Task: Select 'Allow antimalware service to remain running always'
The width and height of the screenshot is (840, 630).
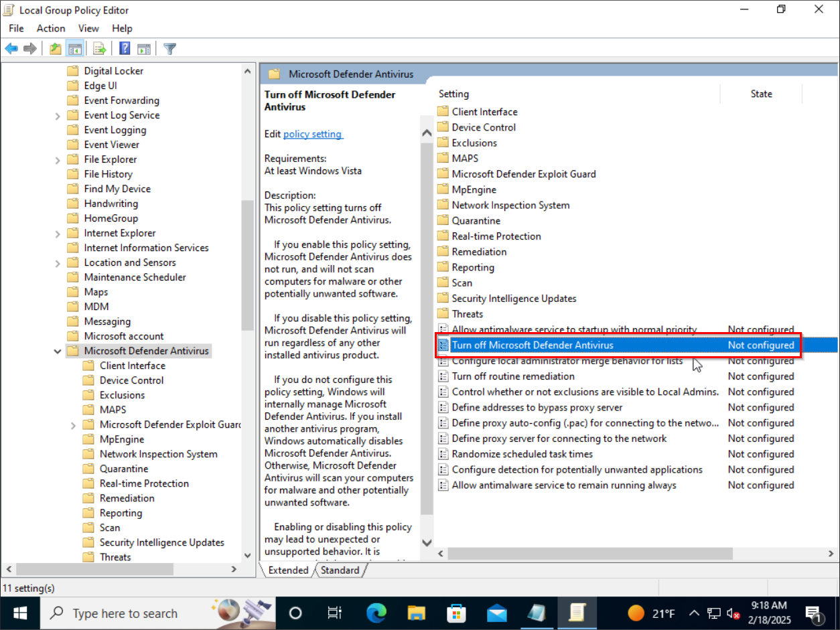Action: [x=564, y=485]
